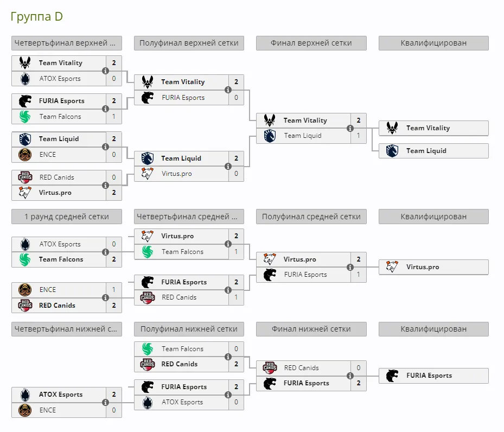Click Team Falcons score 1 in upper quarterfinal

click(x=114, y=116)
